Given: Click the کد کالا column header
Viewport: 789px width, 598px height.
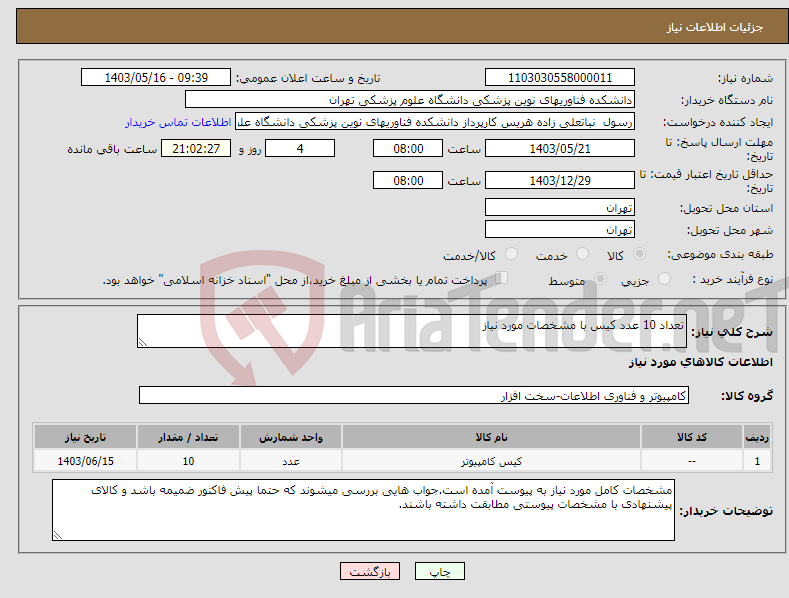Looking at the screenshot, I should [x=692, y=437].
